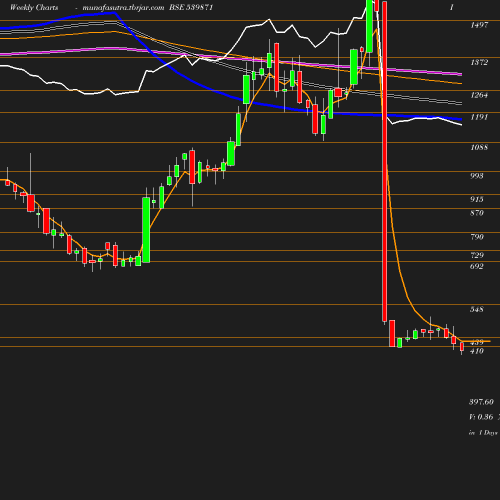The height and width of the screenshot is (500, 500).
Task: Click the 1191 price axis label
Action: 479,117
